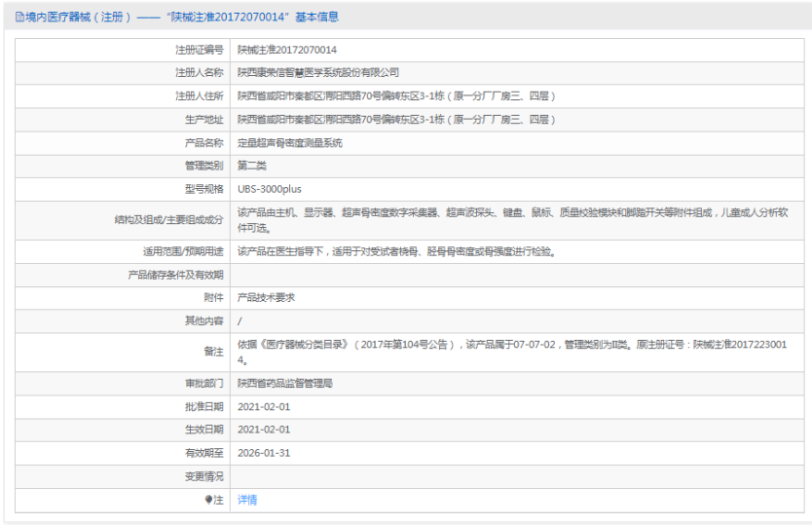Click attachment value 产品技术要求

pos(266,298)
